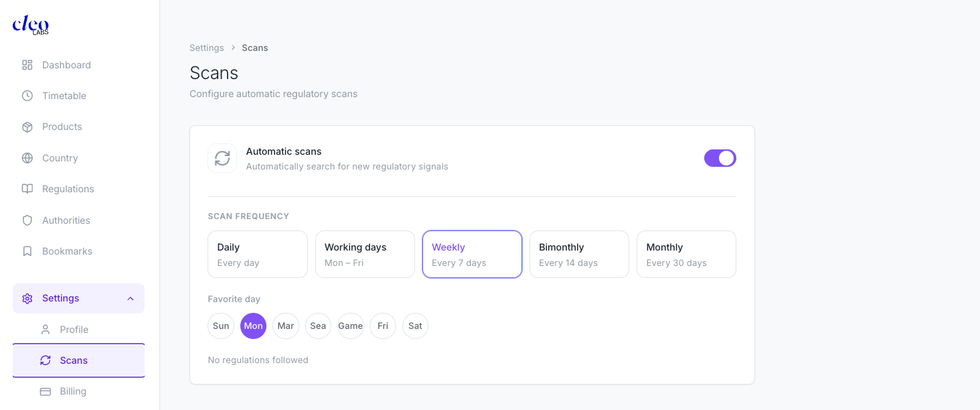Navigate to Settings breadcrumb link
Screen dimensions: 980x410
[207, 48]
